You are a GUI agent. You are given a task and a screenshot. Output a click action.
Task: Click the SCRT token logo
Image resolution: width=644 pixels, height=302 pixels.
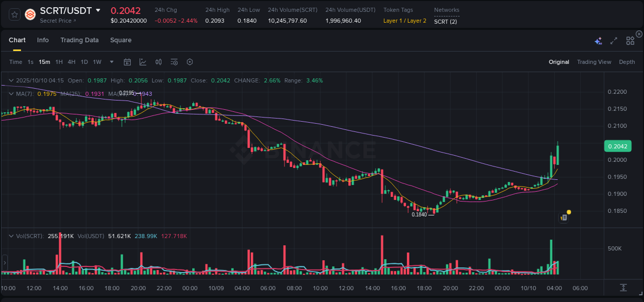pos(29,14)
